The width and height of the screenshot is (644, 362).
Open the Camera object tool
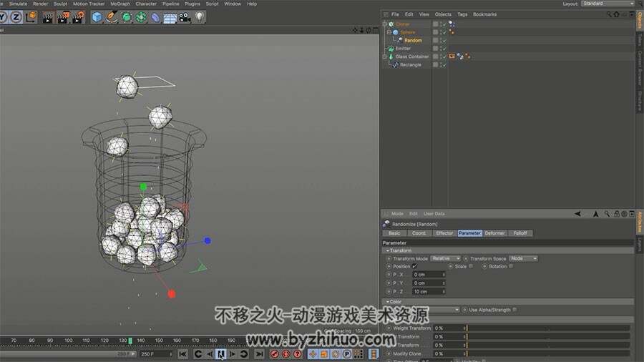tap(185, 17)
